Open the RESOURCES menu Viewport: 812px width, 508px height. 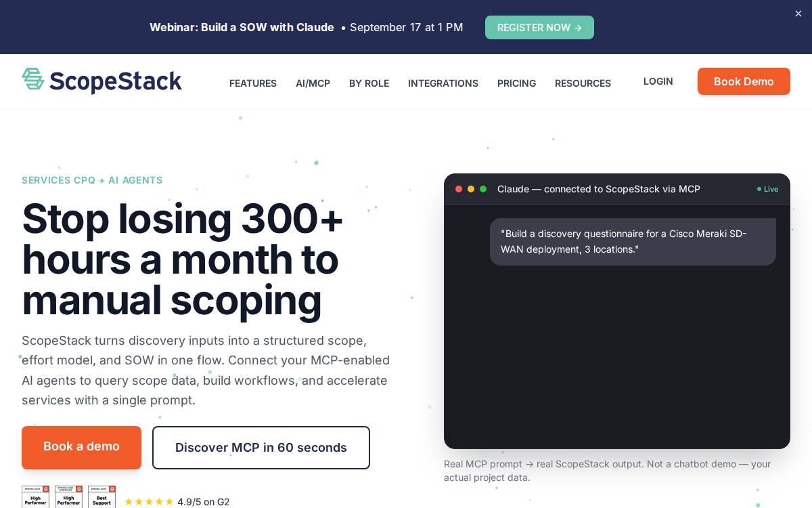[583, 83]
